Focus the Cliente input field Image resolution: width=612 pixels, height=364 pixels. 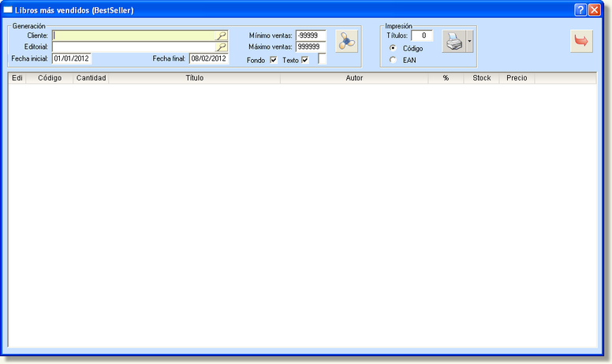click(133, 35)
